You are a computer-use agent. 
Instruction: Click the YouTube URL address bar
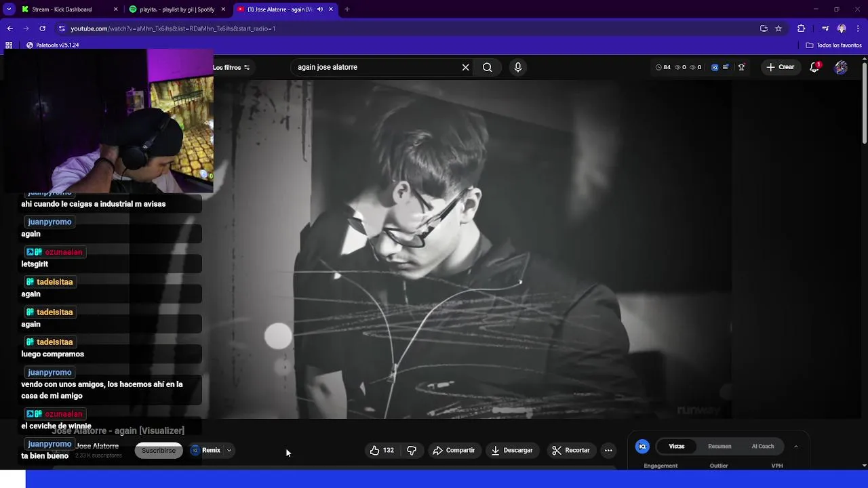[x=407, y=28]
